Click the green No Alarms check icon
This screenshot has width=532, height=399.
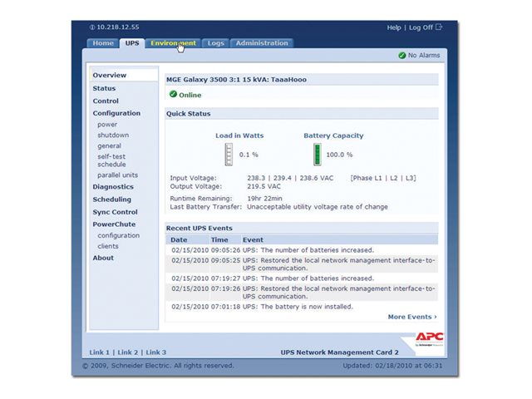[x=402, y=56]
